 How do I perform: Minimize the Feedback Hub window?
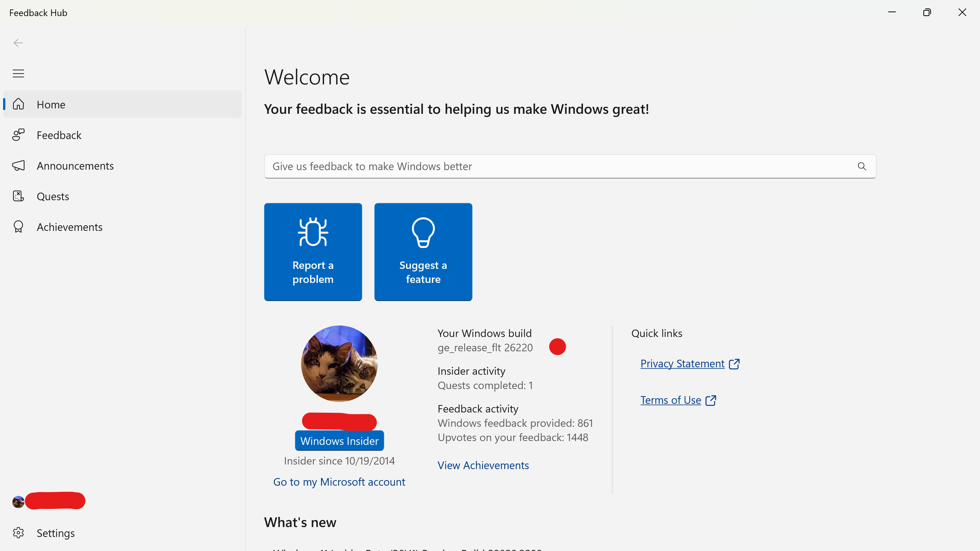pyautogui.click(x=892, y=12)
